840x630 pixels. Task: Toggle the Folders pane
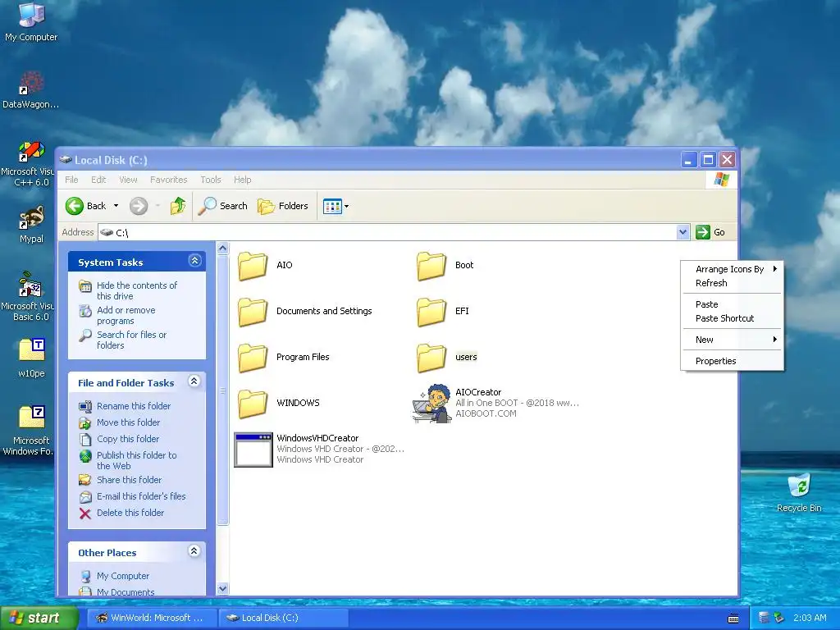283,206
